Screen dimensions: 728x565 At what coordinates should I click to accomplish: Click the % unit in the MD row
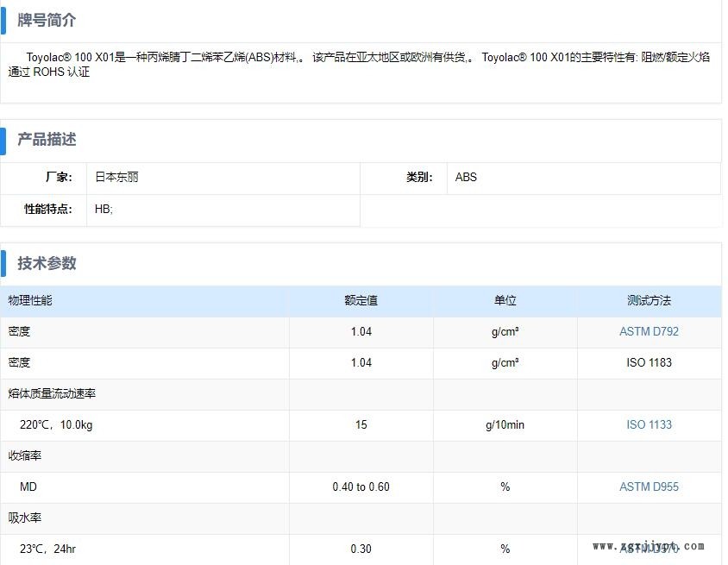point(505,487)
